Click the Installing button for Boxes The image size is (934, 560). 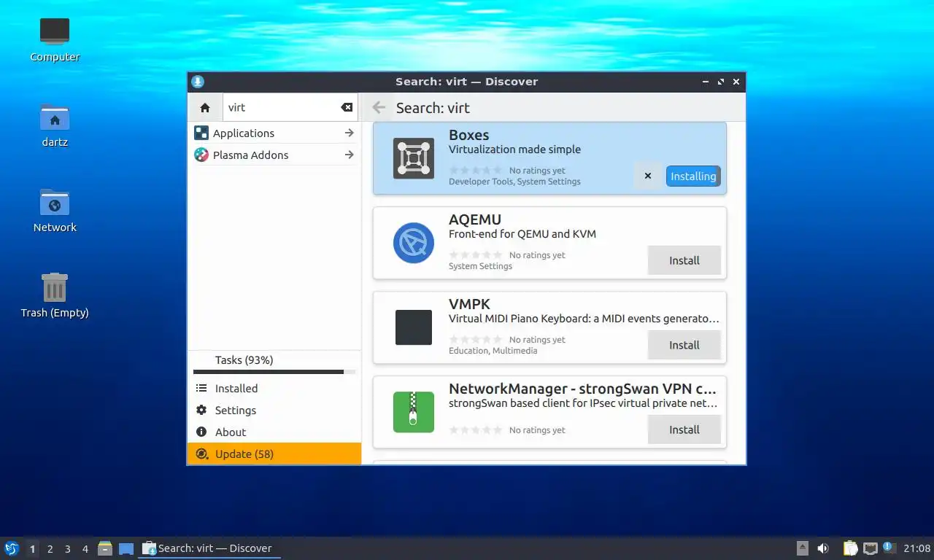point(693,176)
